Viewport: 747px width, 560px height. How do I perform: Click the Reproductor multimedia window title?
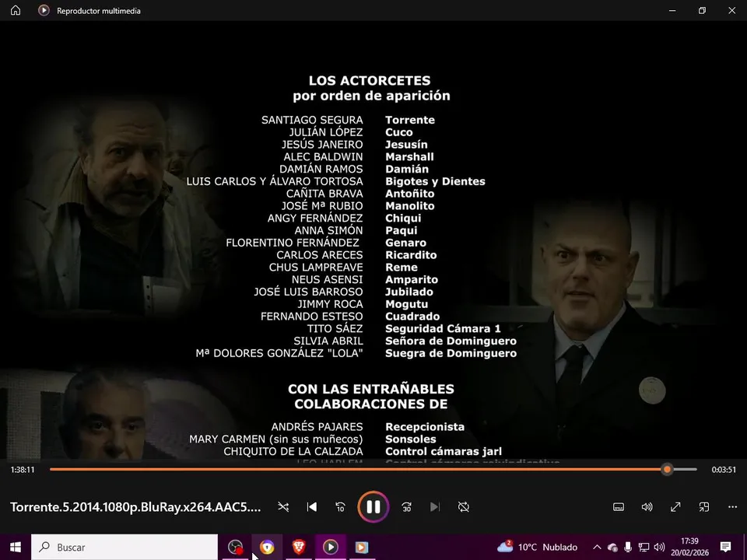(x=99, y=10)
